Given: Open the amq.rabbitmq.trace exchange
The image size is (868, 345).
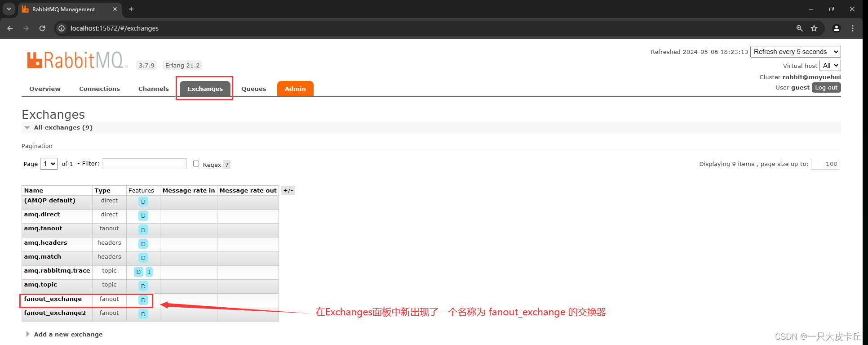Looking at the screenshot, I should coord(57,271).
